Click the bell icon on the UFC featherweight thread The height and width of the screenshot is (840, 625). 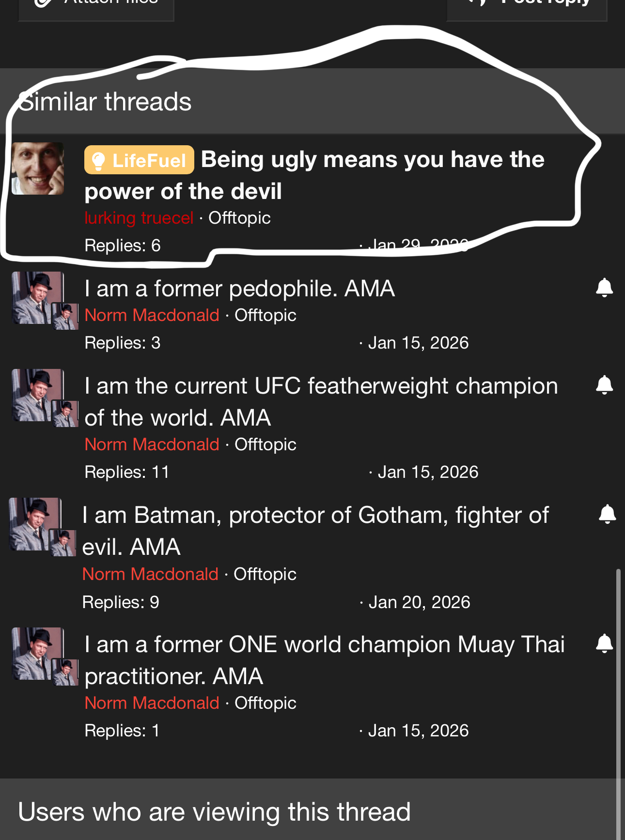pos(604,385)
